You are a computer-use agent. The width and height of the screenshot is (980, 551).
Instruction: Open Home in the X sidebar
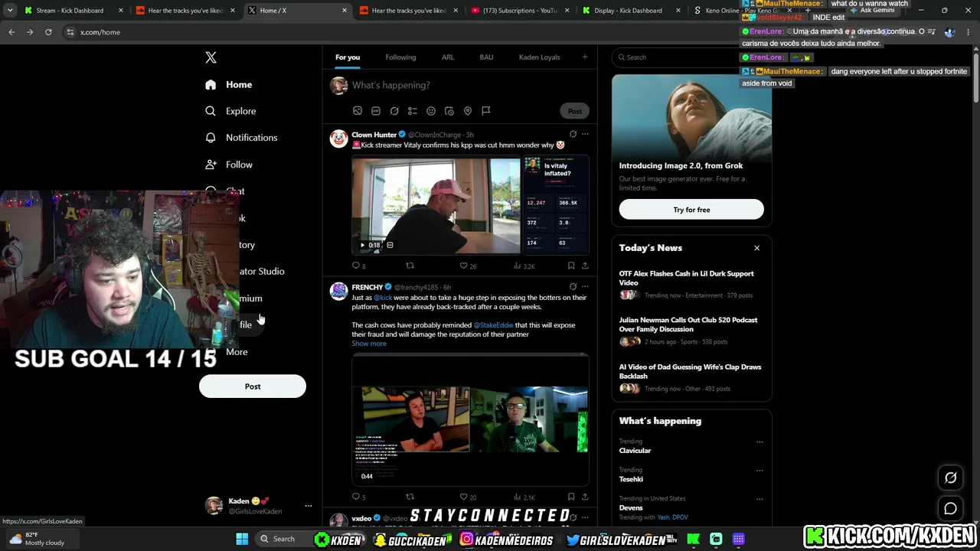pyautogui.click(x=229, y=85)
